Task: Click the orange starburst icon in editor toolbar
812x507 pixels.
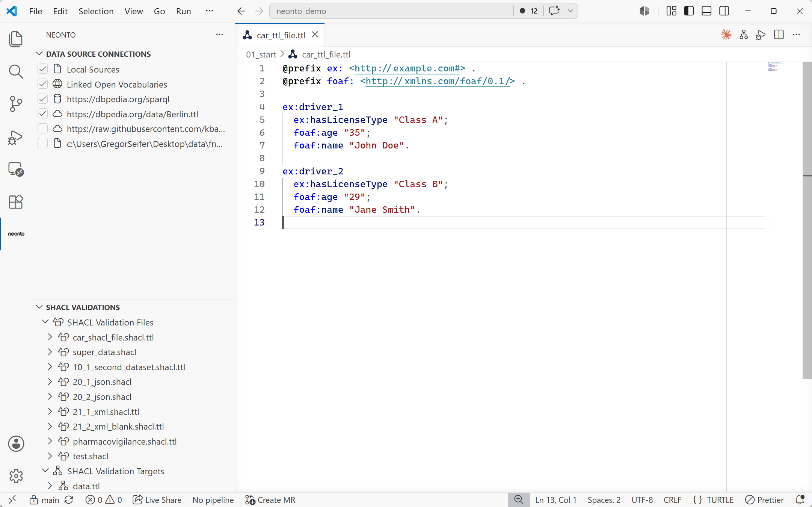Action: point(726,35)
